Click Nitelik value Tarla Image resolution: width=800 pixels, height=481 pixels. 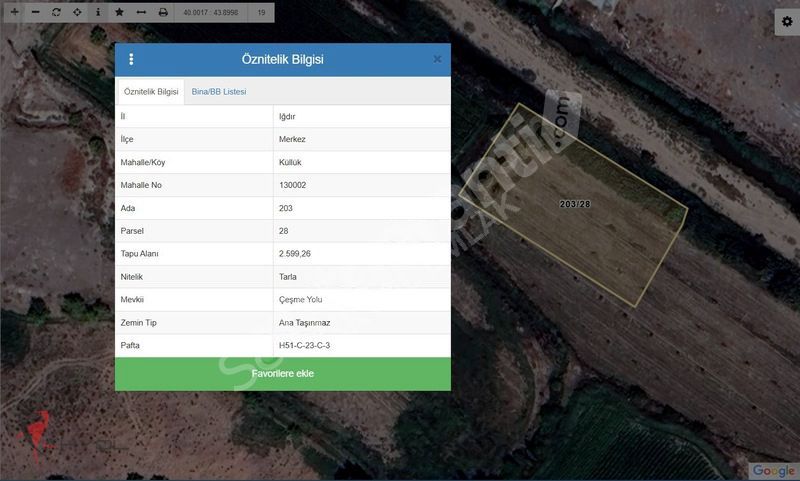[288, 276]
